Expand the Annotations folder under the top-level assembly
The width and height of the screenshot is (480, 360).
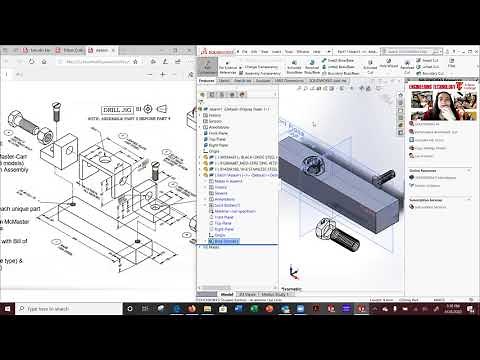tap(200, 127)
